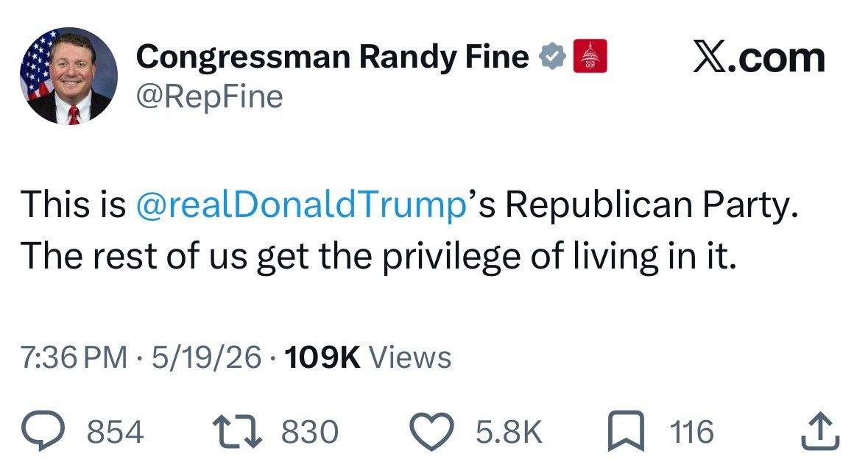Screen dimensions: 868x476
Task: Open the 109K Views analytics
Action: 368,357
